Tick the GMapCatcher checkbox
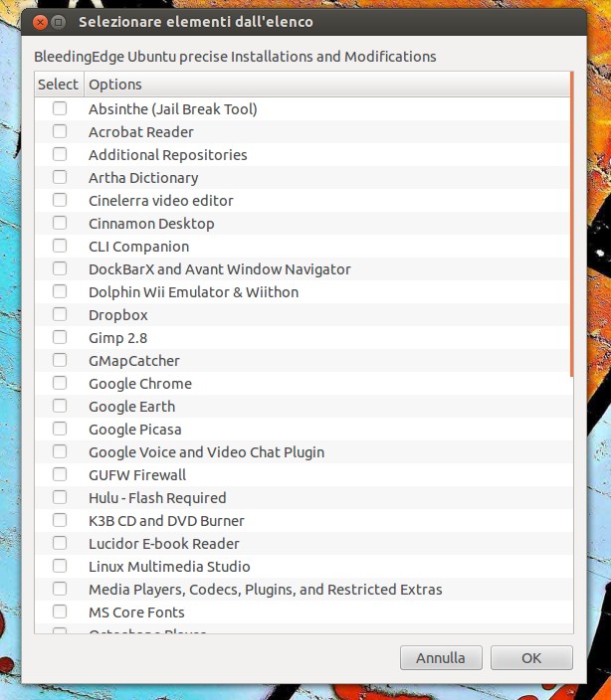The image size is (611, 700). [x=60, y=360]
